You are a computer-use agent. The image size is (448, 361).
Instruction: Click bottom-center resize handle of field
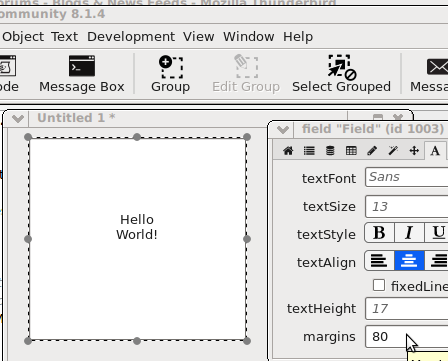(137, 341)
